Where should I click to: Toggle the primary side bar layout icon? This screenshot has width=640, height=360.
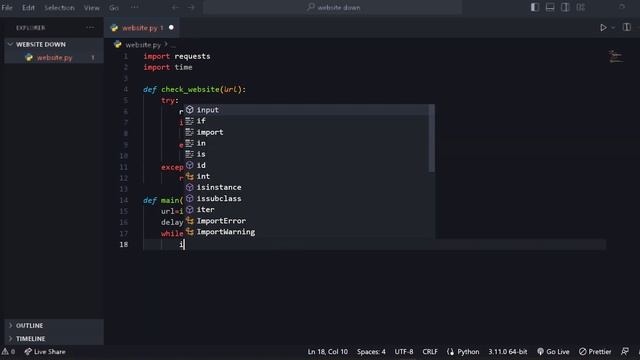click(535, 7)
